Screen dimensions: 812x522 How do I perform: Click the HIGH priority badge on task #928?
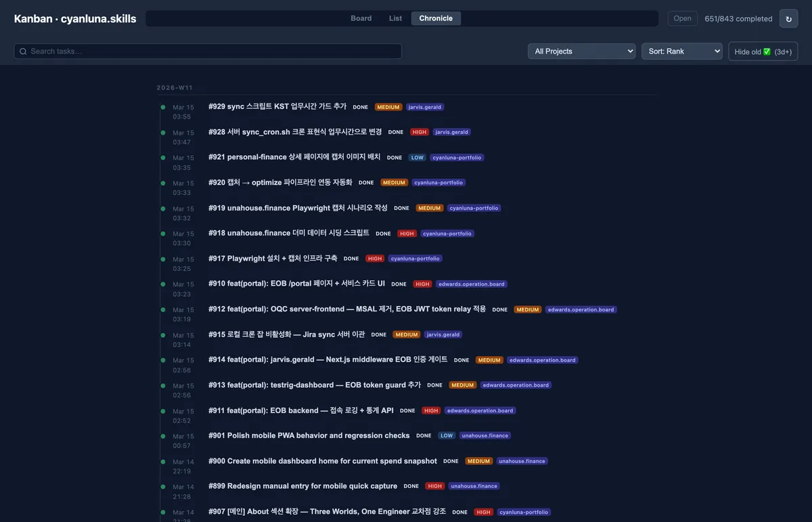pyautogui.click(x=420, y=132)
